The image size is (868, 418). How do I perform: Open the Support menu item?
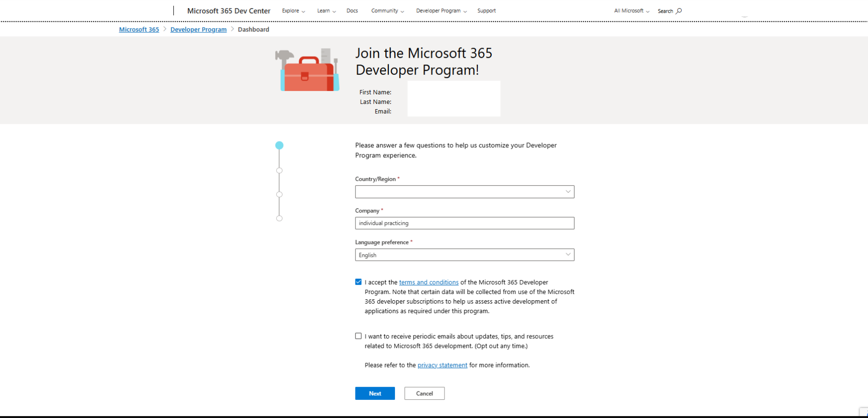486,10
